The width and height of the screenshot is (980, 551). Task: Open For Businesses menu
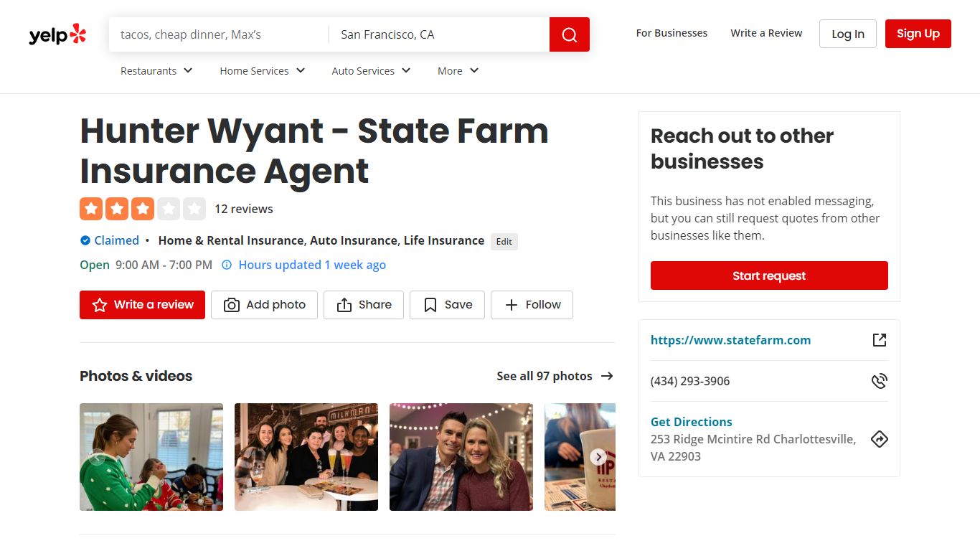[672, 33]
